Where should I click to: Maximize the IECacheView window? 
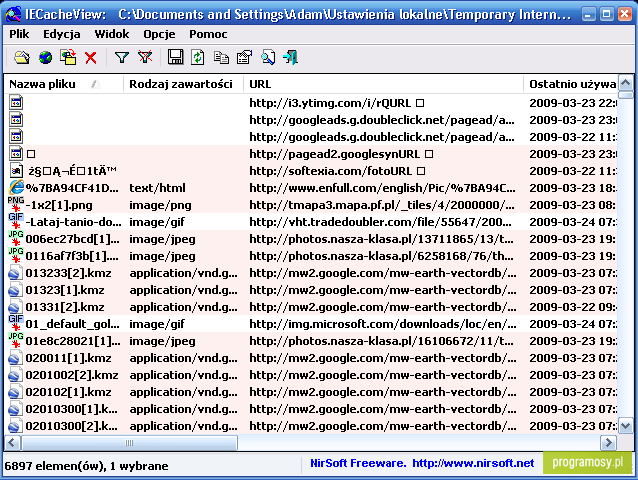pos(606,15)
